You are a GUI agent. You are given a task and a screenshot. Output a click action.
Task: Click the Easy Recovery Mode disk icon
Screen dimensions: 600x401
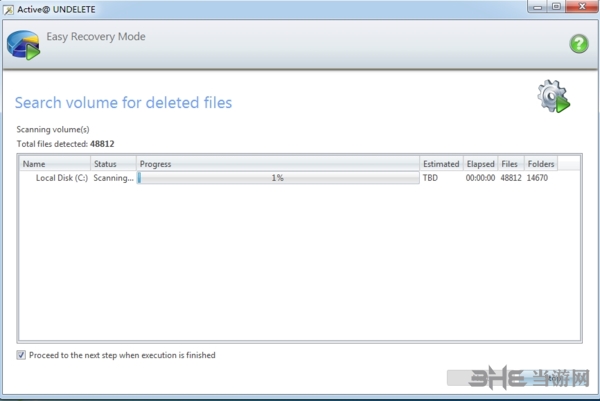tap(23, 45)
